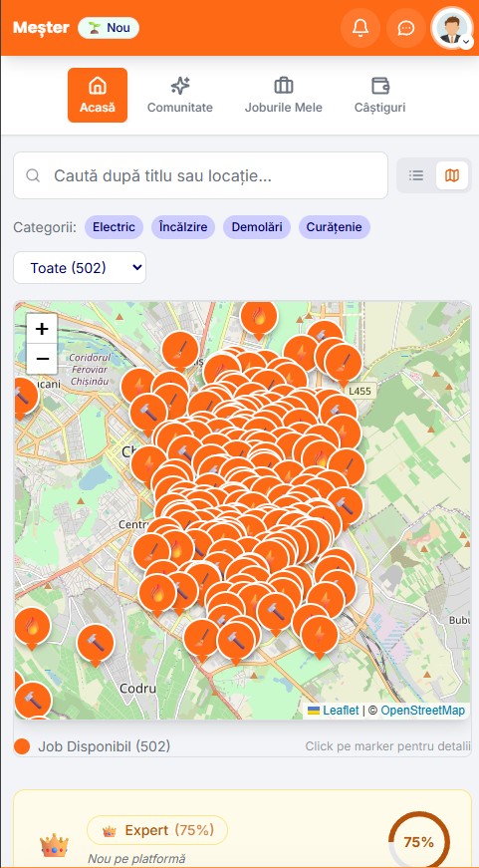479x868 pixels.
Task: Filter by Demolări category
Action: click(257, 227)
